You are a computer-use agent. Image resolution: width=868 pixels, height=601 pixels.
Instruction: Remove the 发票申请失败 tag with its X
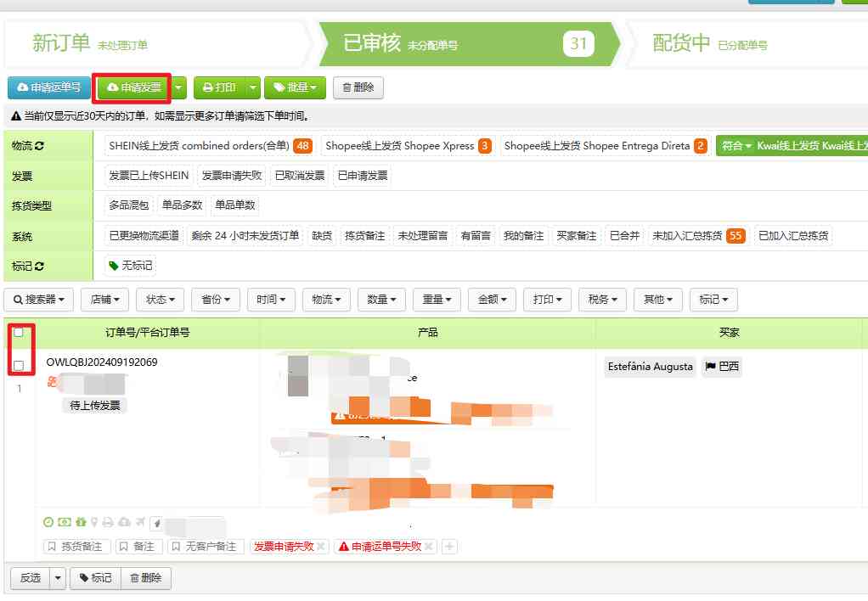pos(322,547)
